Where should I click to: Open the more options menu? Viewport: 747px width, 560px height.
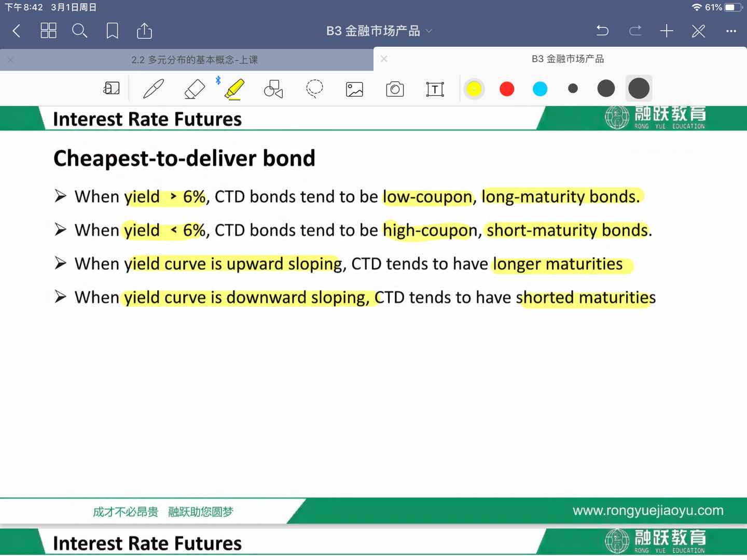point(731,31)
